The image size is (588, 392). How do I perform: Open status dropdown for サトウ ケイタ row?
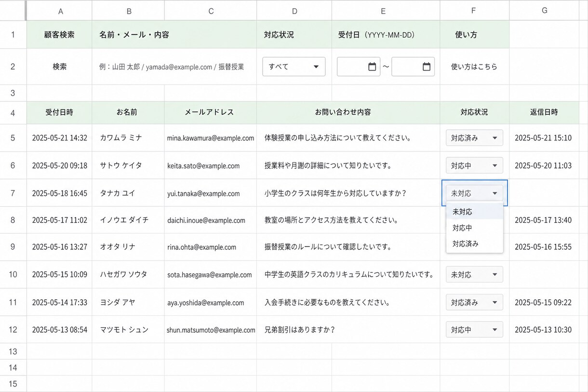(x=474, y=165)
